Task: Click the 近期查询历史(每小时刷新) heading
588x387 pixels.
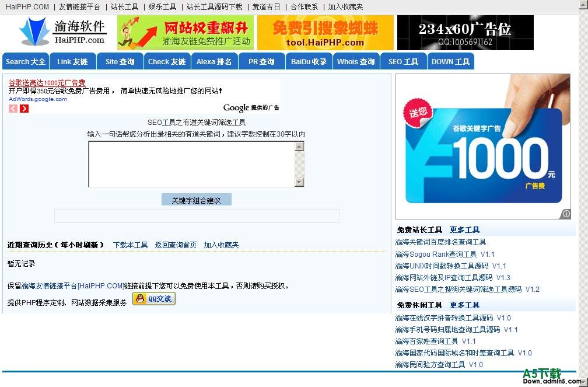Action: [55, 245]
